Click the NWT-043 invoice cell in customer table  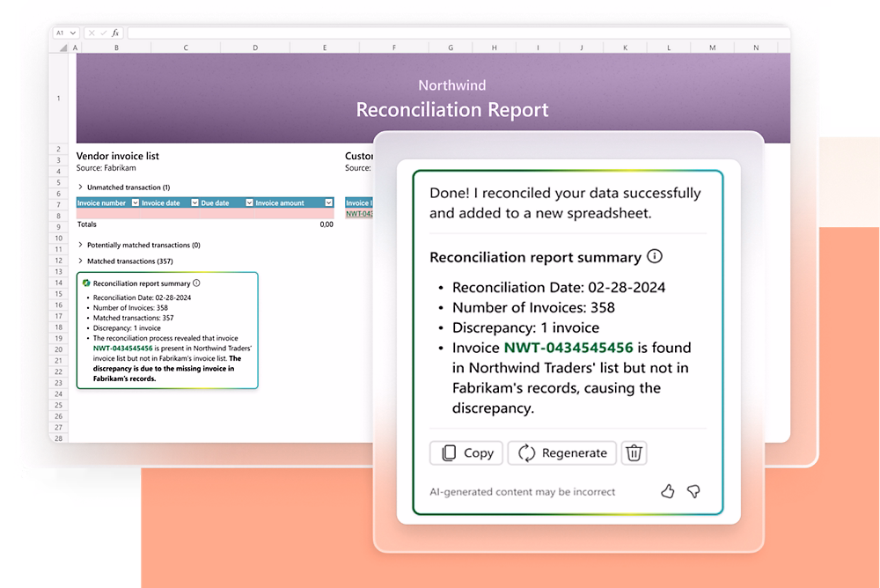pyautogui.click(x=359, y=213)
